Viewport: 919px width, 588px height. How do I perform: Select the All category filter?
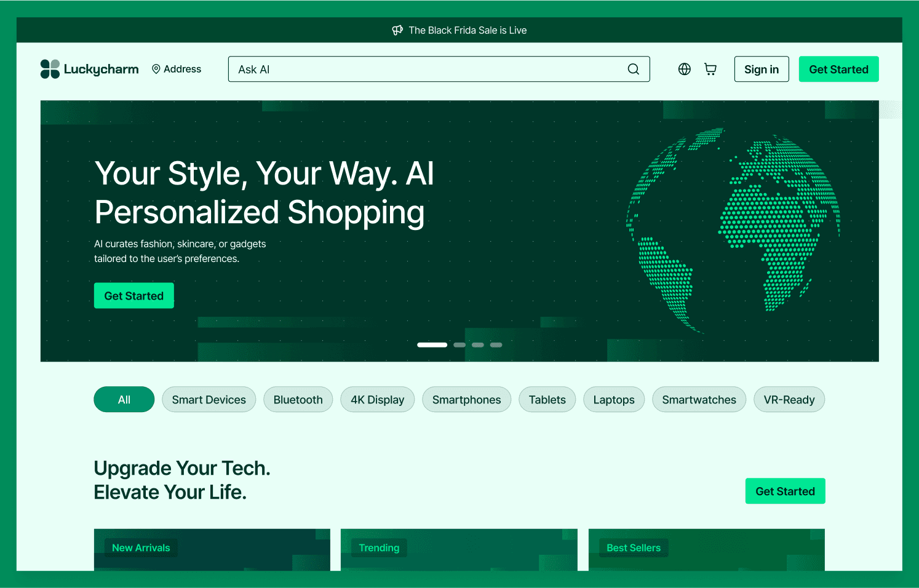pos(124,400)
